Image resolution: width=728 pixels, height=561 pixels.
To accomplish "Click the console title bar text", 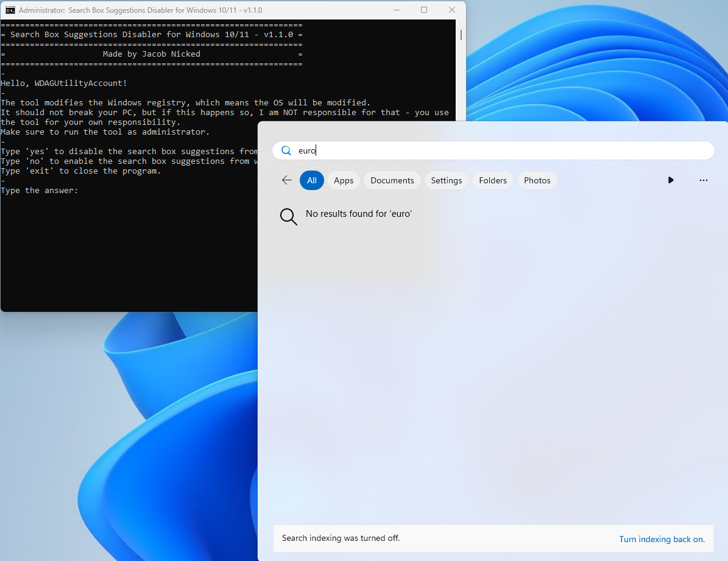I will click(x=140, y=10).
